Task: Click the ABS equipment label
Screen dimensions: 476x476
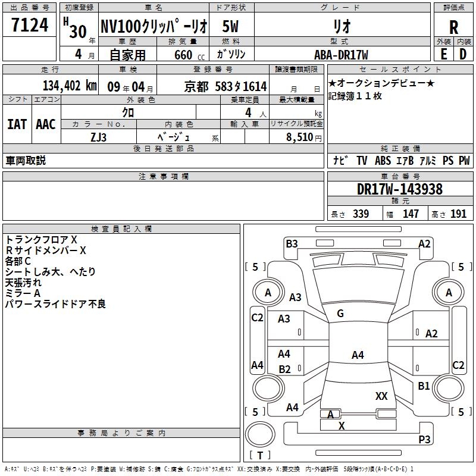Action: [x=383, y=160]
